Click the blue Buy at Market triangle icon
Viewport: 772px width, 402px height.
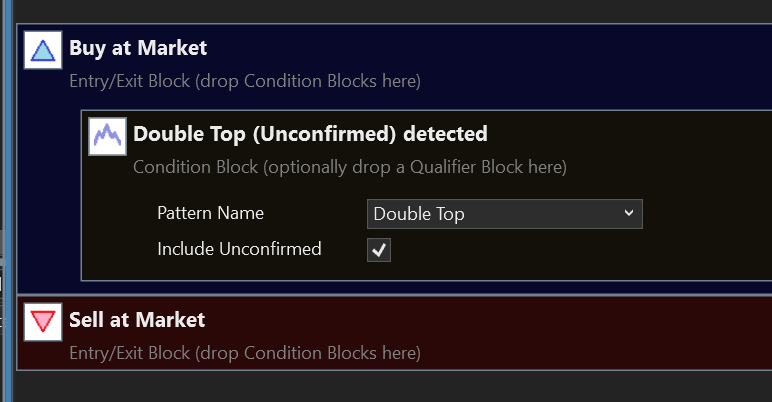(42, 50)
